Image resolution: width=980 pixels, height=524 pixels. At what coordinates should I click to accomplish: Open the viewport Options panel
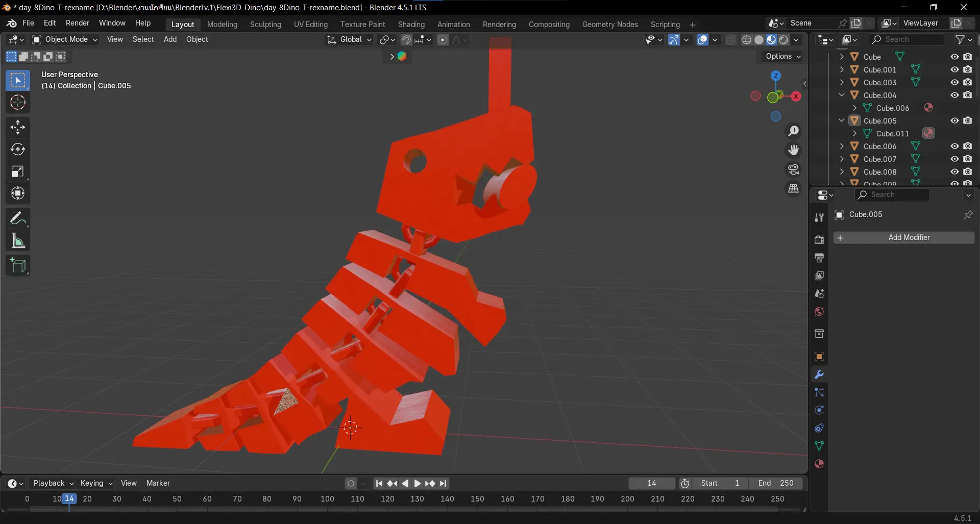tap(782, 56)
